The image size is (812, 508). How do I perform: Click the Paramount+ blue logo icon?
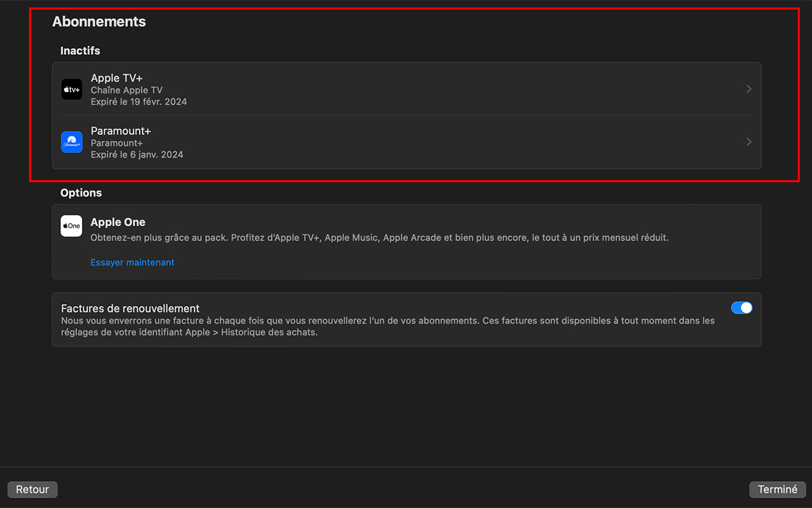[72, 142]
